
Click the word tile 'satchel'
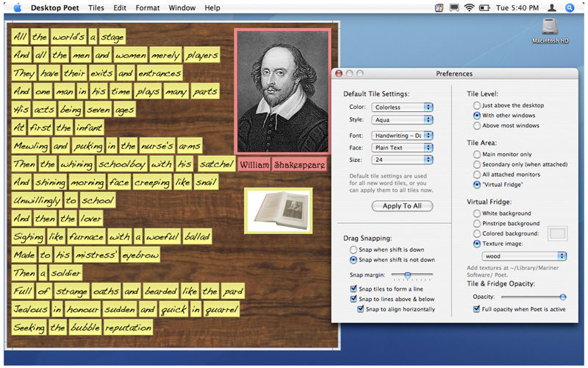coord(216,164)
